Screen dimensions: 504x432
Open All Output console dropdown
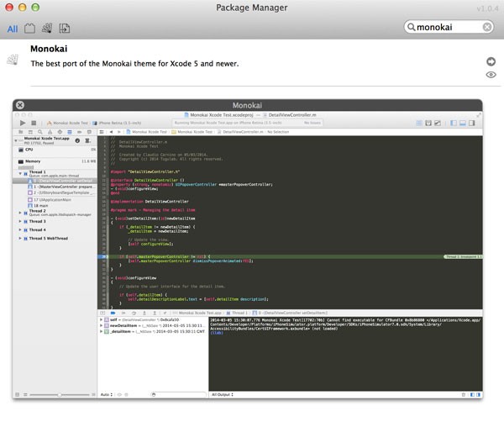(x=223, y=394)
